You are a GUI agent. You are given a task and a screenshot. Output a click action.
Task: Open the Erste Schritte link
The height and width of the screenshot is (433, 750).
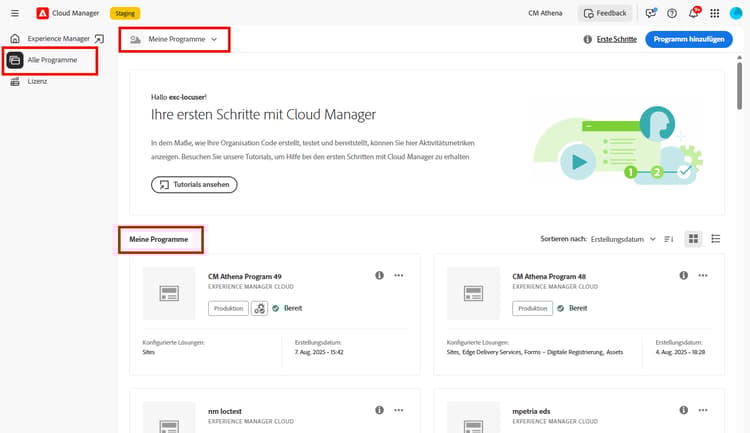click(x=617, y=39)
